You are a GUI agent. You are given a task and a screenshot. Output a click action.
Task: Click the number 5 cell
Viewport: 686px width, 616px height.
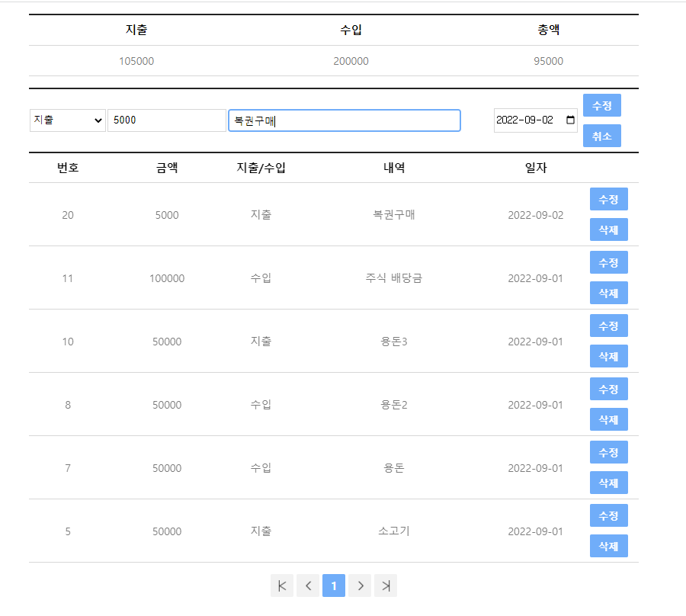coord(68,531)
